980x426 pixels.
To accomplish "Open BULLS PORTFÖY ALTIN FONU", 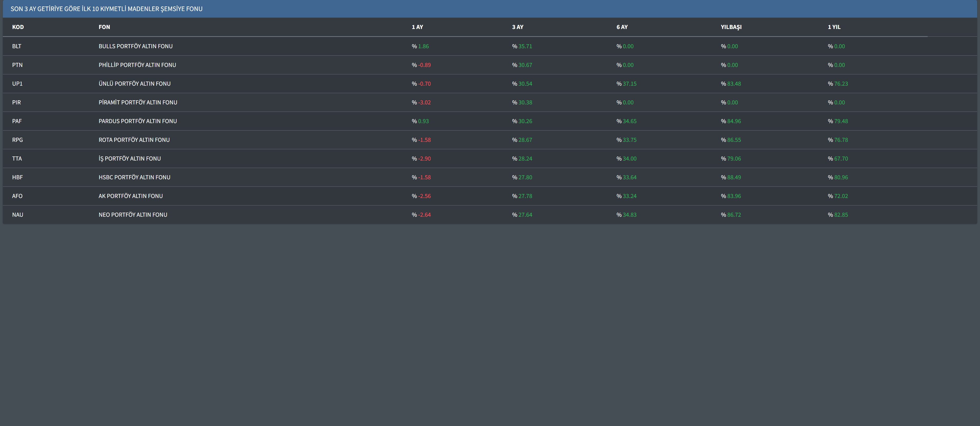I will 135,46.
